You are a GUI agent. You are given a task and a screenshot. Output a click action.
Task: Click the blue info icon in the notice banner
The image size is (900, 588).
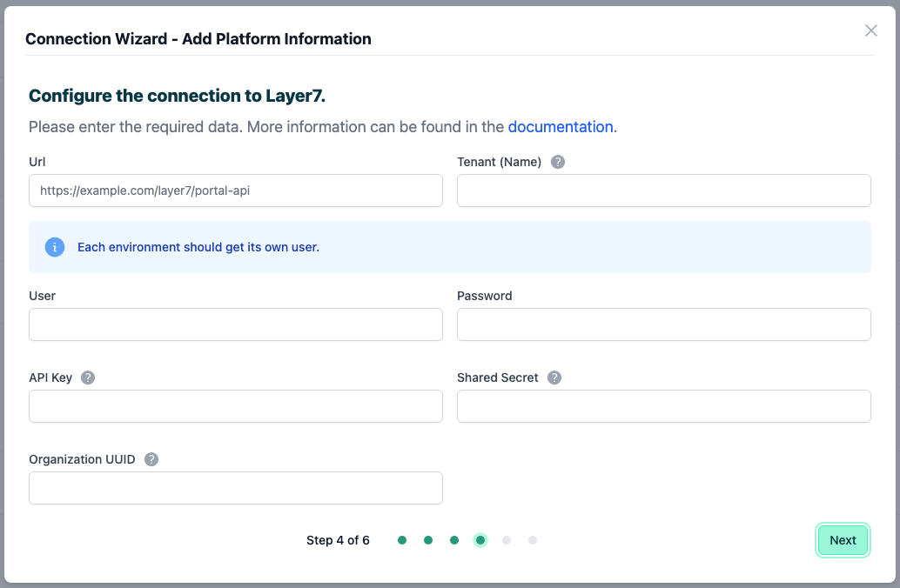[54, 247]
